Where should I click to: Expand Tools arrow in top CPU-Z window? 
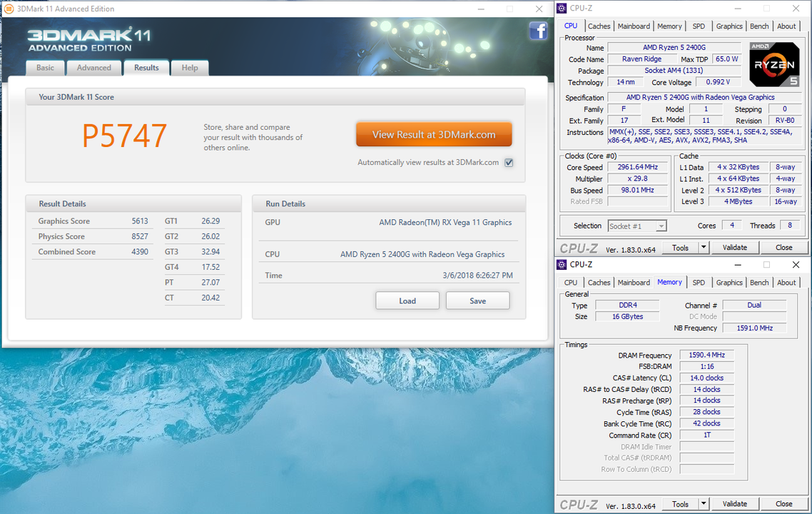tap(704, 248)
